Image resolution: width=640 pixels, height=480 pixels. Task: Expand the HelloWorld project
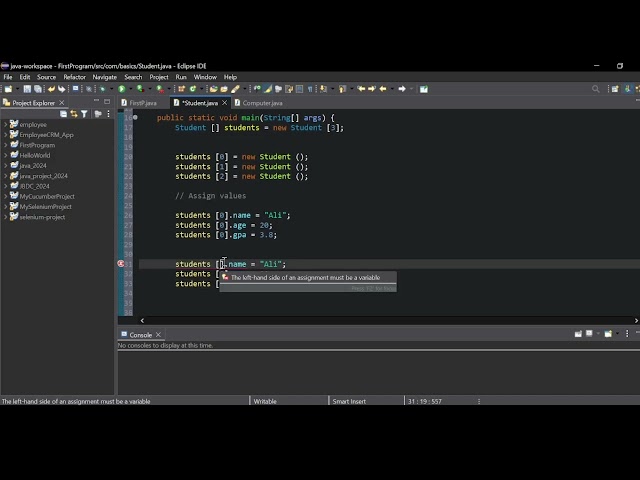[5, 155]
